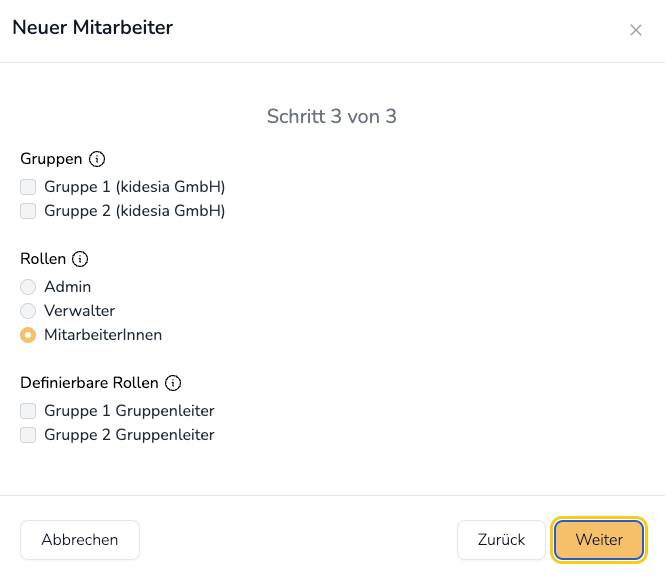Select the Admin role radio button
Viewport: 665px width, 582px height.
coord(28,287)
